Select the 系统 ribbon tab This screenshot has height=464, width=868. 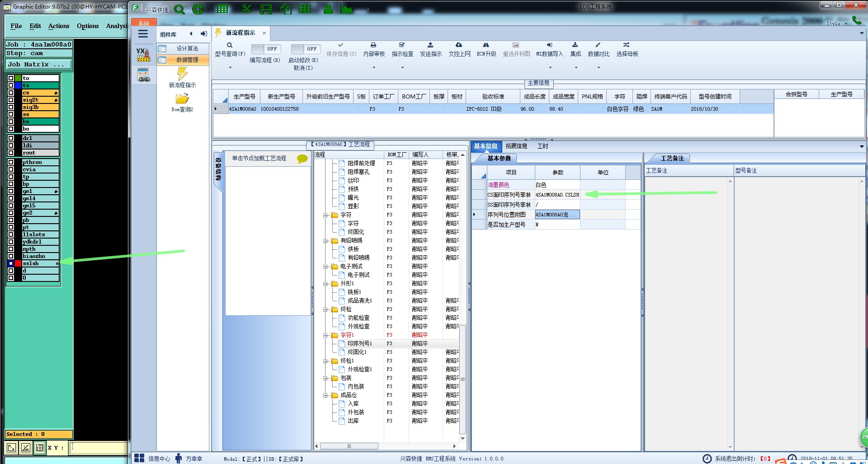(144, 23)
